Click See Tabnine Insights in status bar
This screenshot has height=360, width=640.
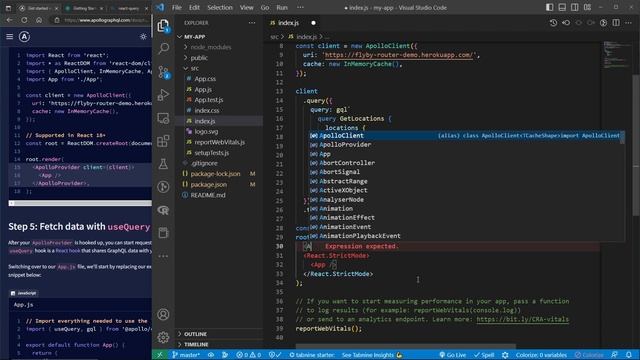pos(372,355)
